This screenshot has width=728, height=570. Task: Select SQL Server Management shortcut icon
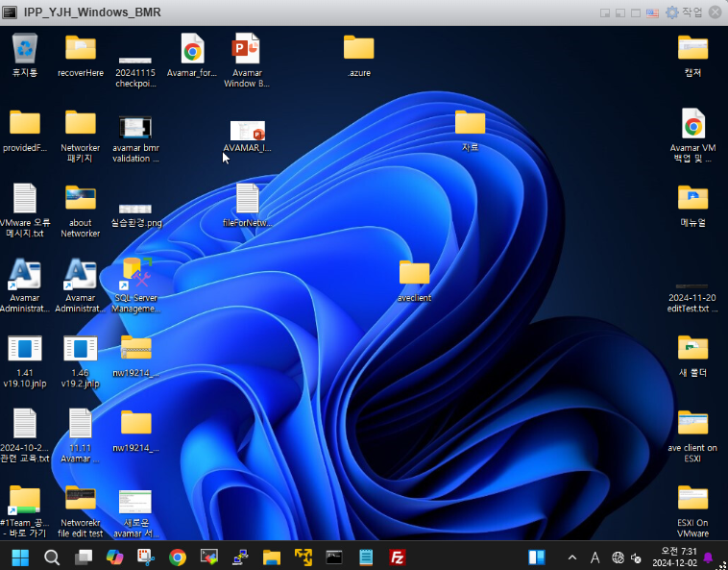pyautogui.click(x=135, y=273)
